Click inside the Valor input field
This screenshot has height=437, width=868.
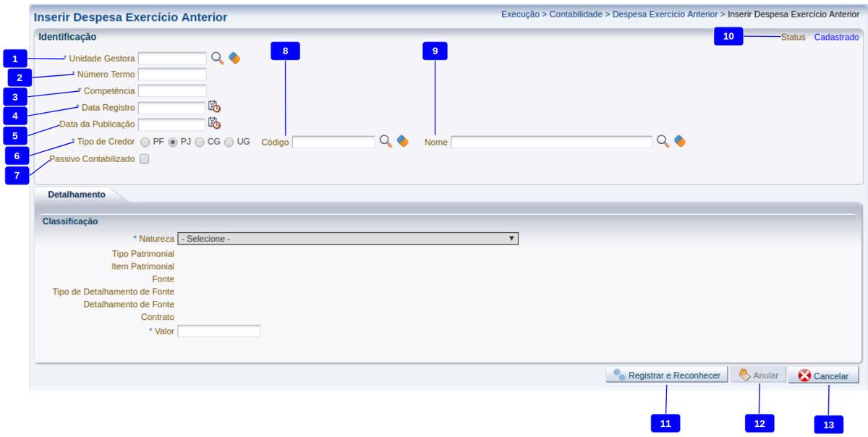pos(218,331)
